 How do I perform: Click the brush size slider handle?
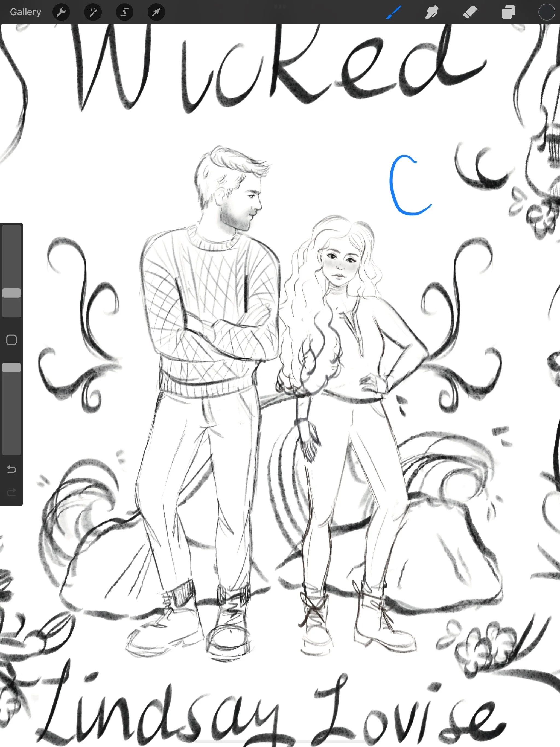(x=11, y=293)
